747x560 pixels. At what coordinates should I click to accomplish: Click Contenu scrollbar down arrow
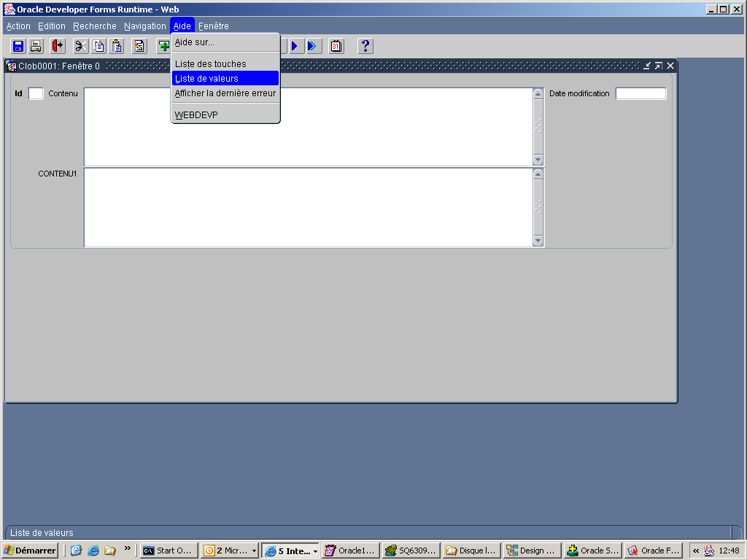click(538, 160)
